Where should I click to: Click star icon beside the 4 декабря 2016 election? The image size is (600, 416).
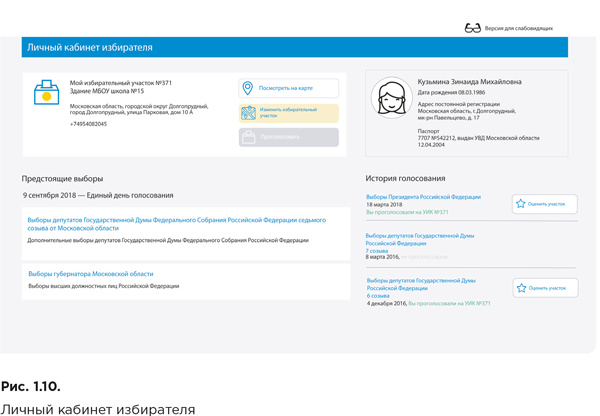(x=521, y=288)
